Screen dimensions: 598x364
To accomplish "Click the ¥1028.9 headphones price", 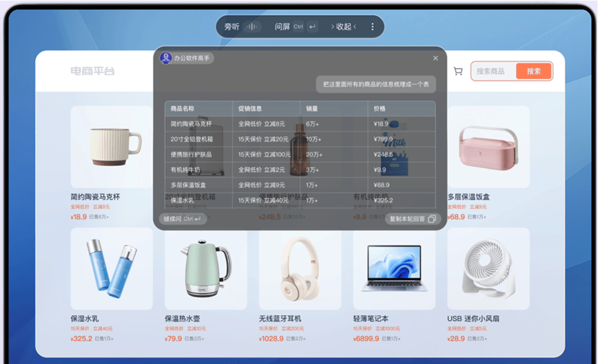I will coord(271,339).
